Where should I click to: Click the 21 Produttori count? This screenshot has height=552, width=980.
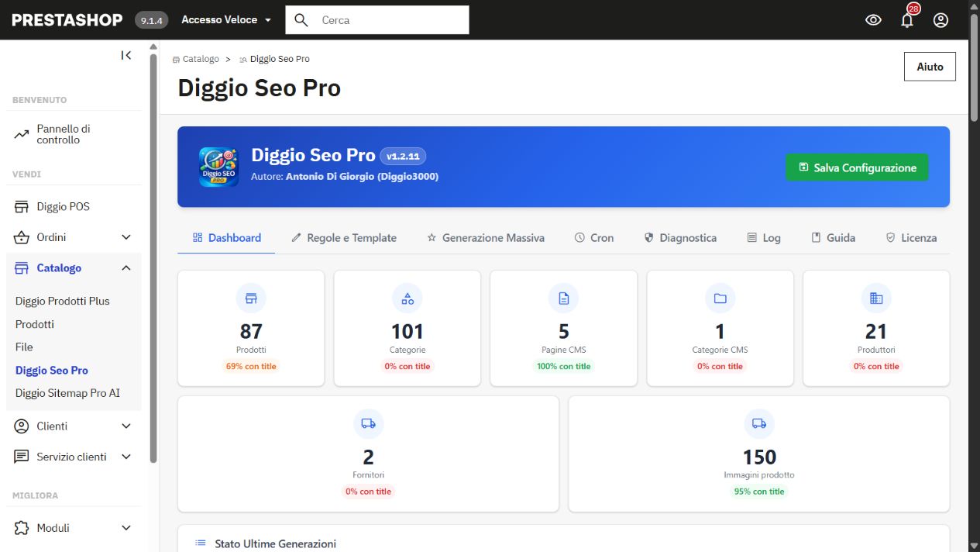(876, 332)
